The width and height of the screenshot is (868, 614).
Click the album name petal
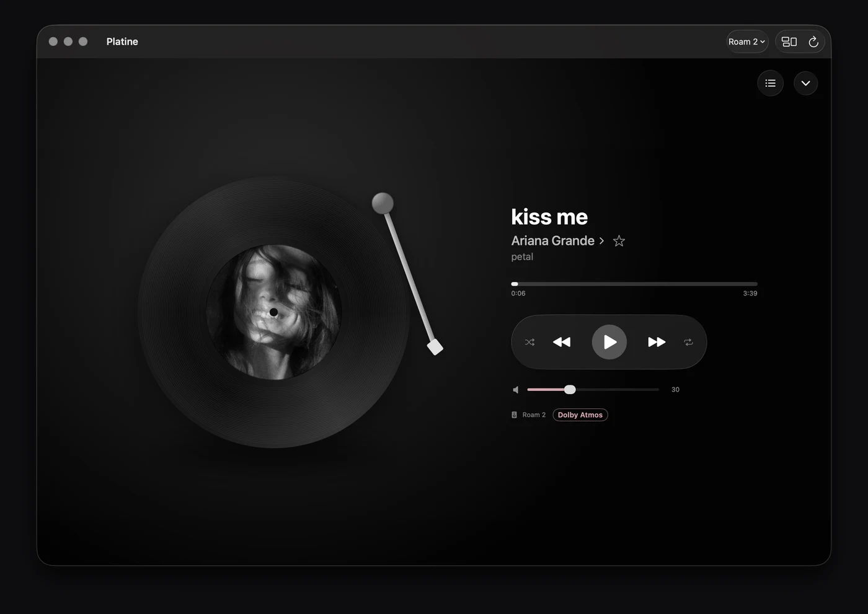(x=522, y=257)
